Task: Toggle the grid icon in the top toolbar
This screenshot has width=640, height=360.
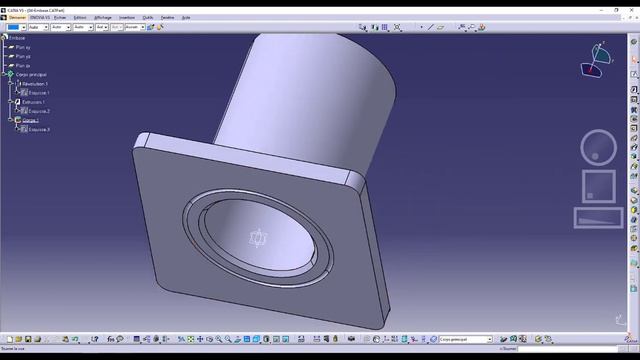Action: tap(385, 27)
